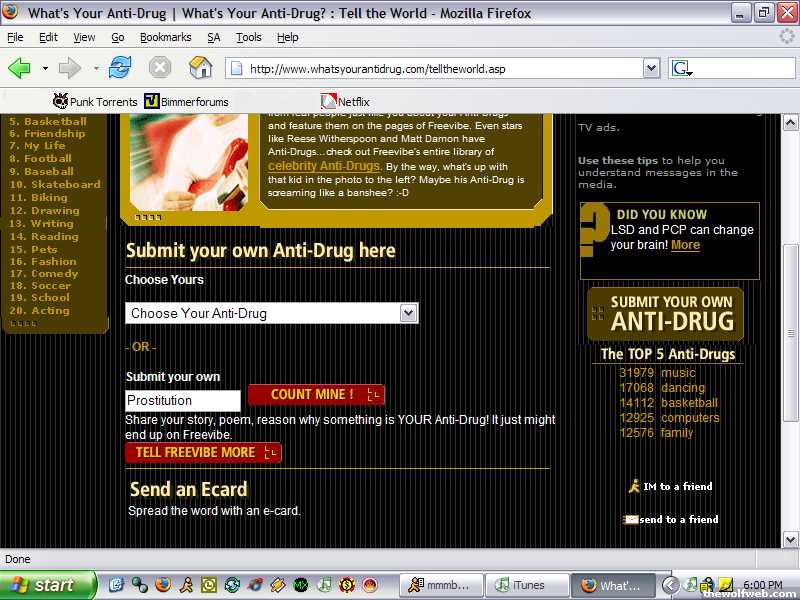Click the IM to a friend icon
The height and width of the screenshot is (600, 800).
(x=634, y=486)
